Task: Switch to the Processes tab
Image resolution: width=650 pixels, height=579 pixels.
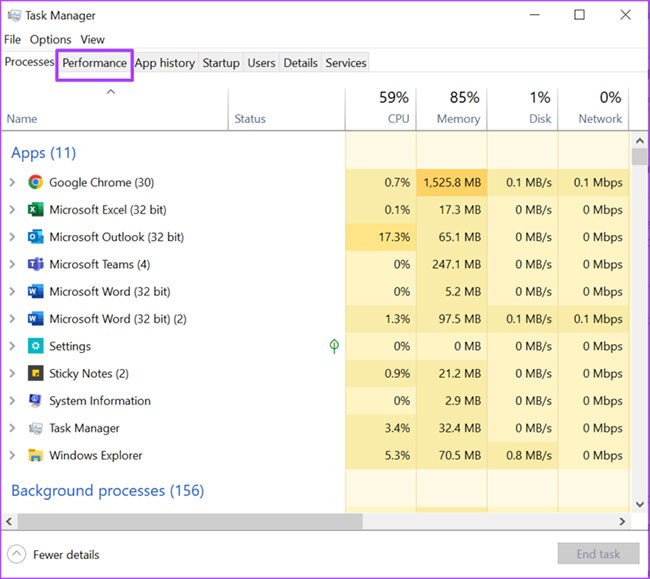Action: [x=29, y=62]
